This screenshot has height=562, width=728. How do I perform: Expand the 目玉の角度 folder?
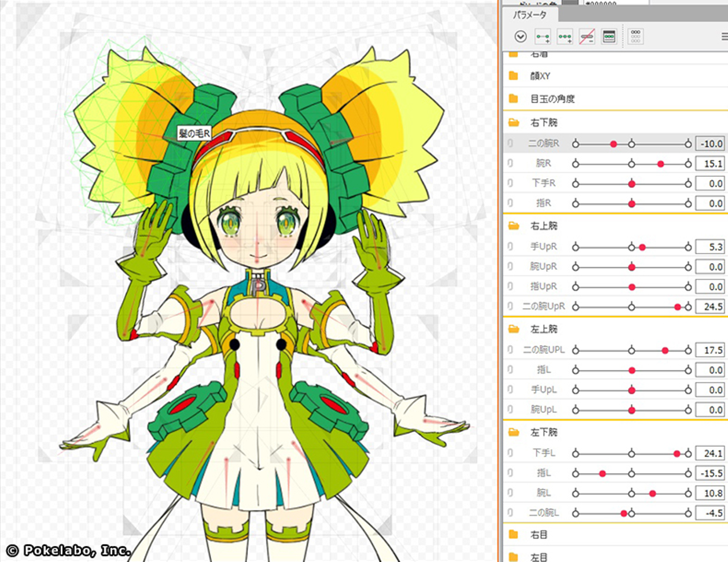[514, 99]
